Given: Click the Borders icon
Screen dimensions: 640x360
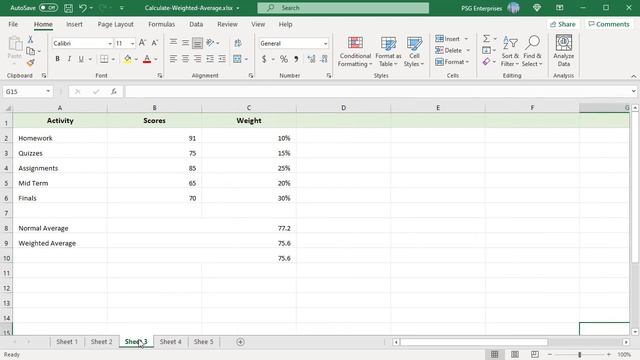Looking at the screenshot, I should pyautogui.click(x=104, y=59).
